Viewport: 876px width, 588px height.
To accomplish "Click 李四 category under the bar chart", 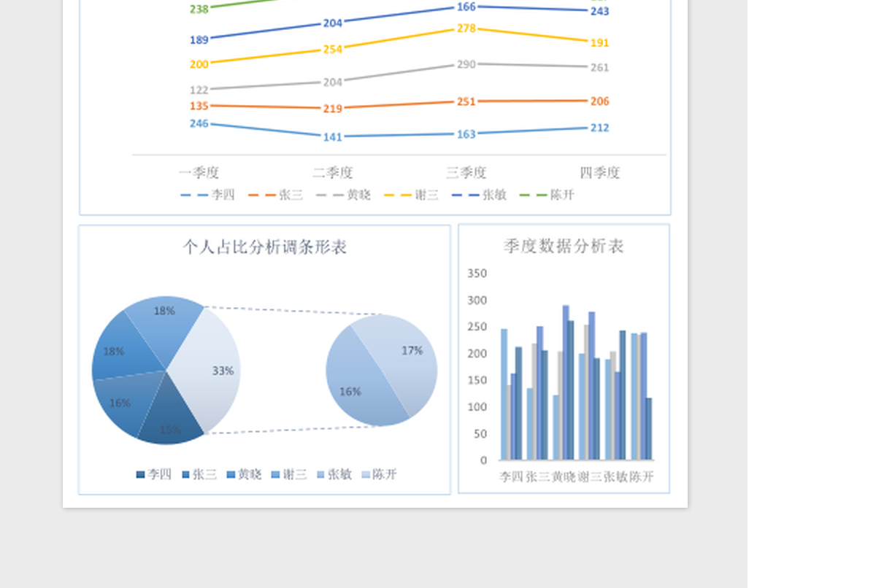I will click(511, 477).
